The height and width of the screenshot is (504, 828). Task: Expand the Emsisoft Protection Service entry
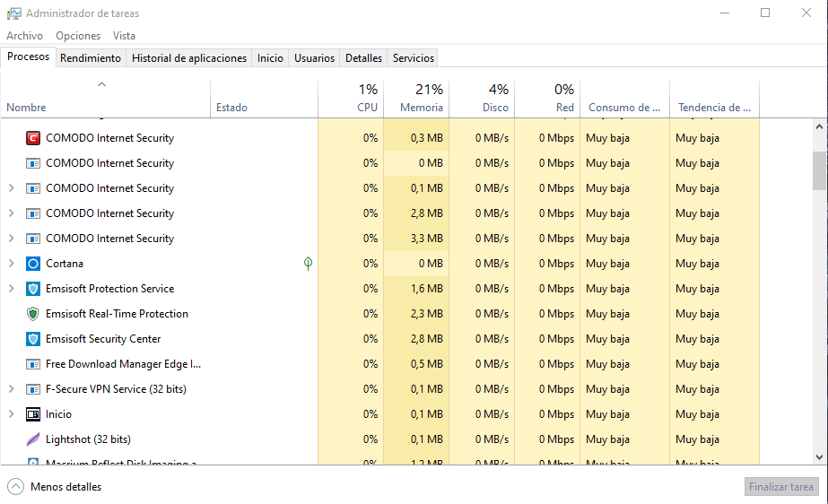pos(11,289)
